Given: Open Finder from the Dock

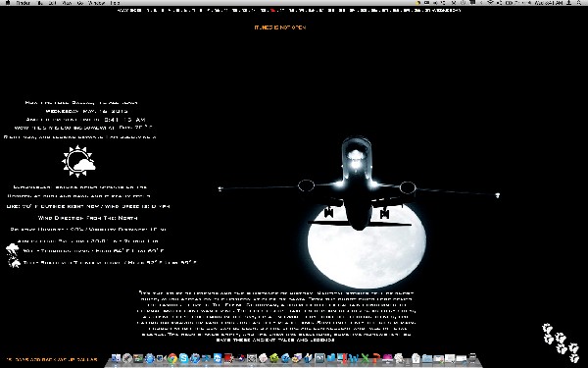Looking at the screenshot, I should pyautogui.click(x=116, y=358).
